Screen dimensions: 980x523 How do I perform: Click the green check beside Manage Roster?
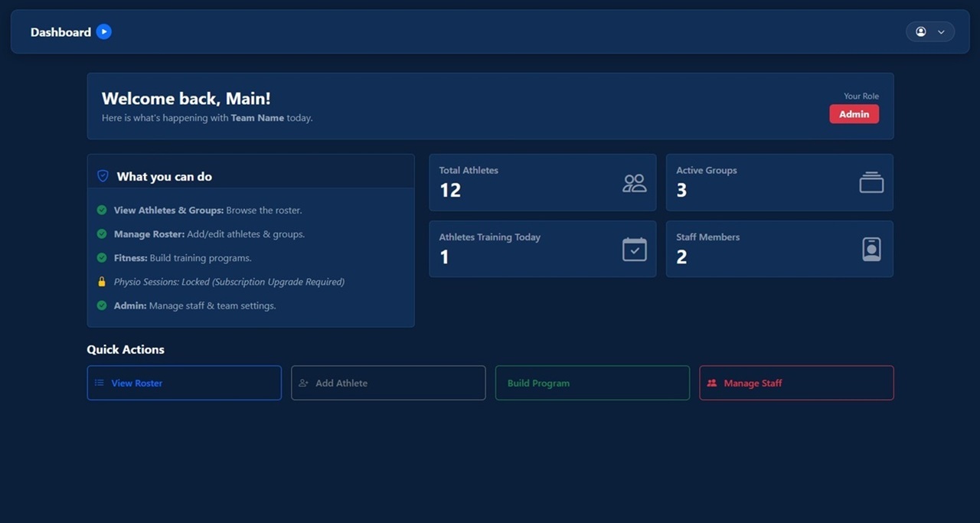point(101,234)
